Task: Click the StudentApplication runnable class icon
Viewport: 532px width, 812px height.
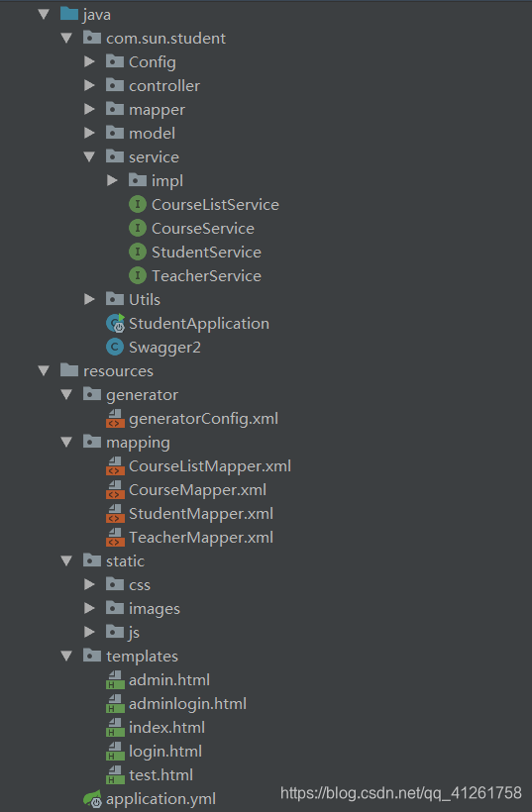Action: click(x=115, y=323)
